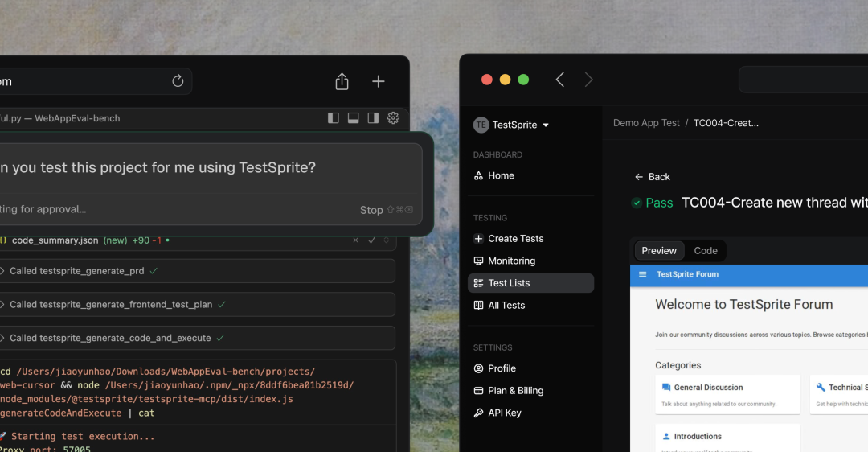Image resolution: width=868 pixels, height=452 pixels.
Task: Switch to the Code tab
Action: (705, 251)
